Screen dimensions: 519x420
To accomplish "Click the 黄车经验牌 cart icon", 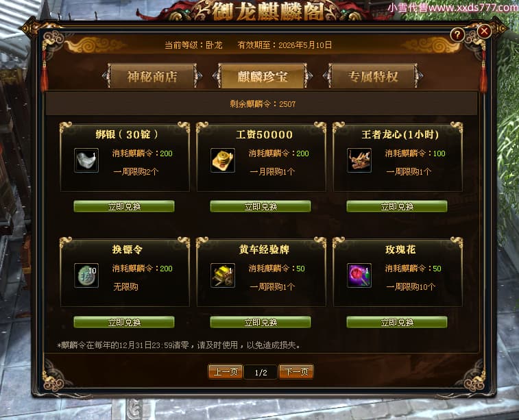I will coord(223,275).
